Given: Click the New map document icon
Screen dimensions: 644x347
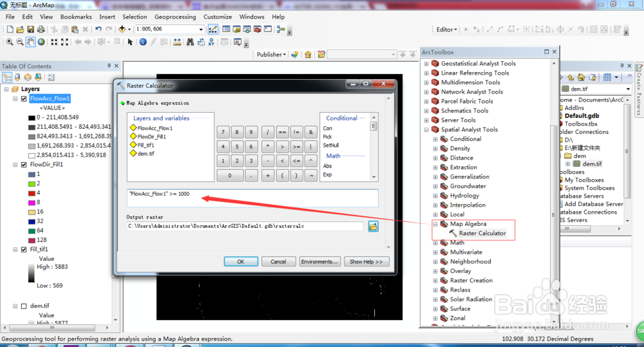Looking at the screenshot, I should pyautogui.click(x=10, y=29).
